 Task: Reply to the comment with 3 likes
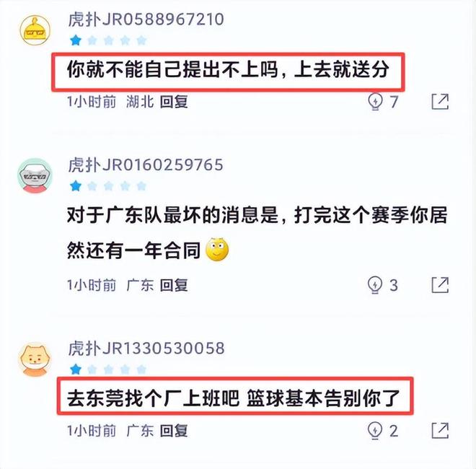174,285
